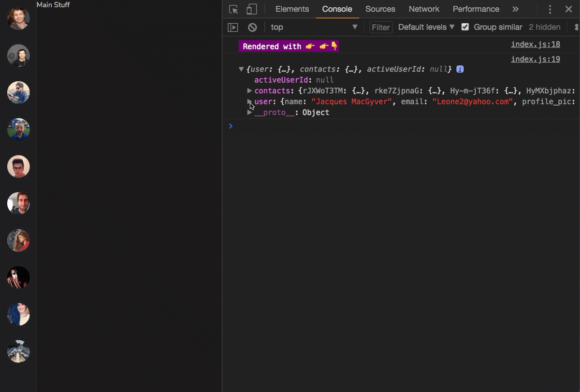Close the DevTools panel
The image size is (580, 392).
click(x=569, y=9)
